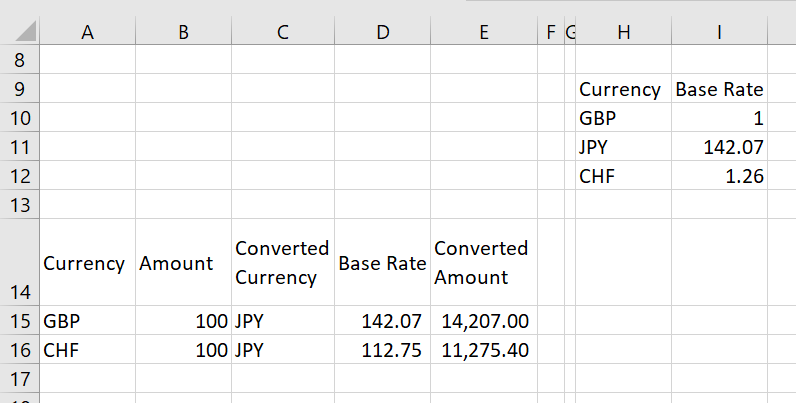Select row 12 header
Image resolution: width=796 pixels, height=403 pixels.
[19, 176]
